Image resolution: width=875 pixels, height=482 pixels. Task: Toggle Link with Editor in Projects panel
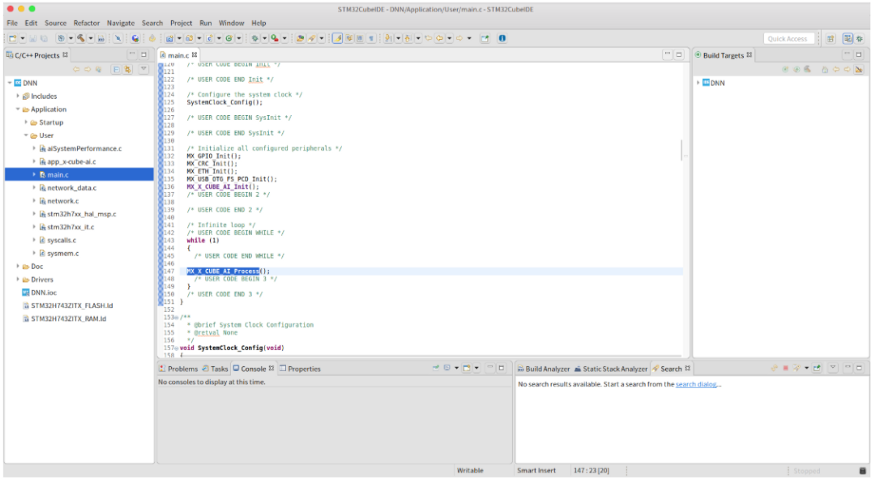click(x=127, y=69)
